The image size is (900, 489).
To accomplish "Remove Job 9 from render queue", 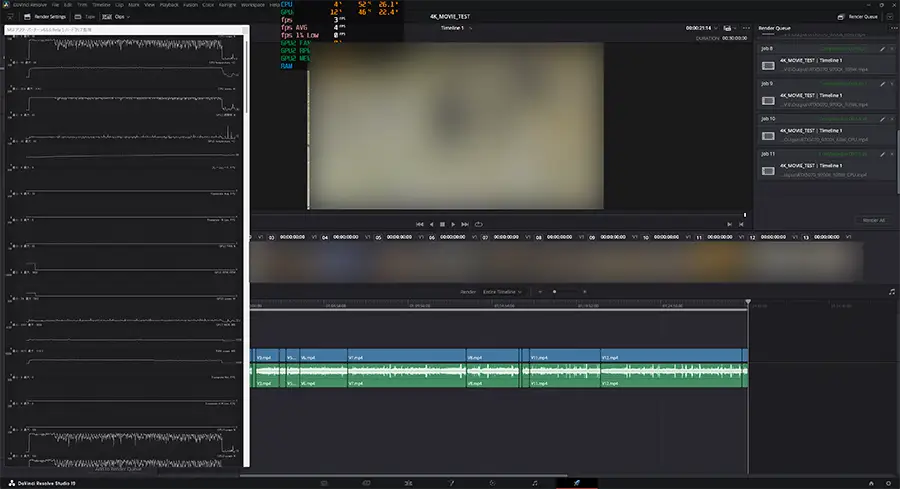I will click(892, 84).
